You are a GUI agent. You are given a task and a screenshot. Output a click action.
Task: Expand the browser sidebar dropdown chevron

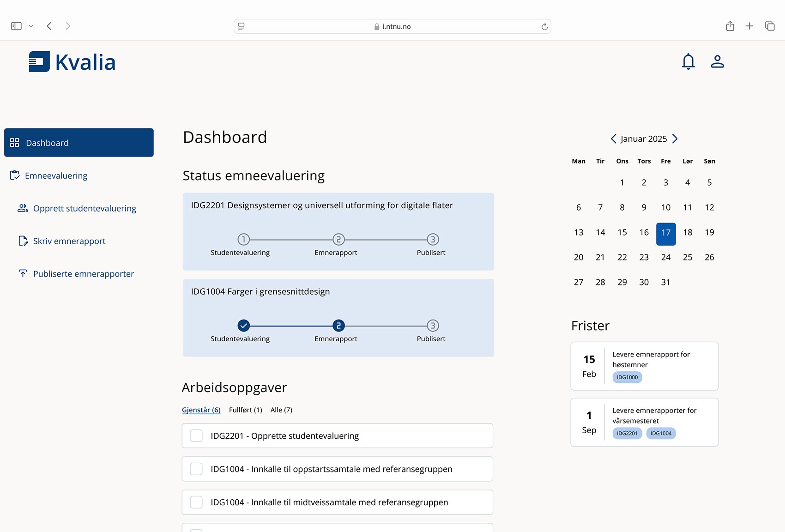pyautogui.click(x=31, y=26)
